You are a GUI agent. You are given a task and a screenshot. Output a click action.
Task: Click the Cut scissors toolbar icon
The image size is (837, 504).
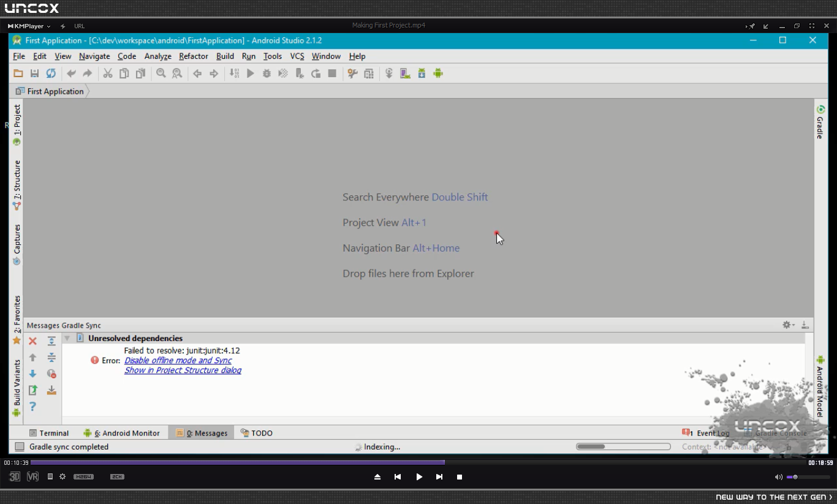108,73
